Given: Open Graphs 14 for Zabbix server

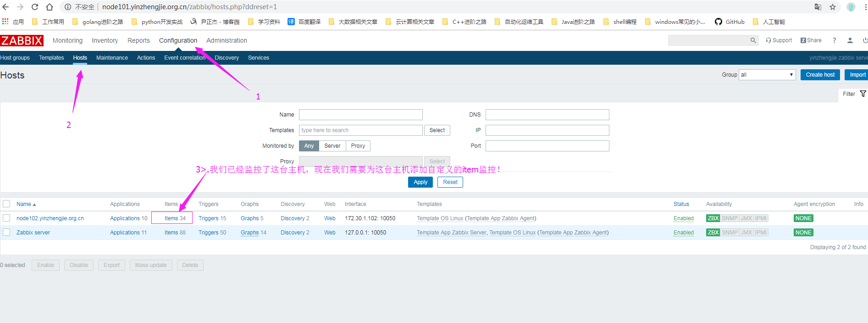Looking at the screenshot, I should click(254, 233).
